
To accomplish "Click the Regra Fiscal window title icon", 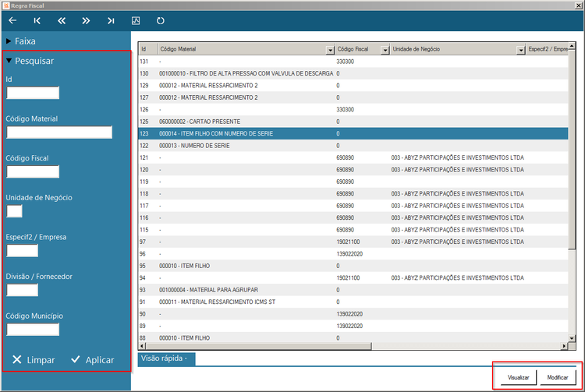I will tap(5, 5).
